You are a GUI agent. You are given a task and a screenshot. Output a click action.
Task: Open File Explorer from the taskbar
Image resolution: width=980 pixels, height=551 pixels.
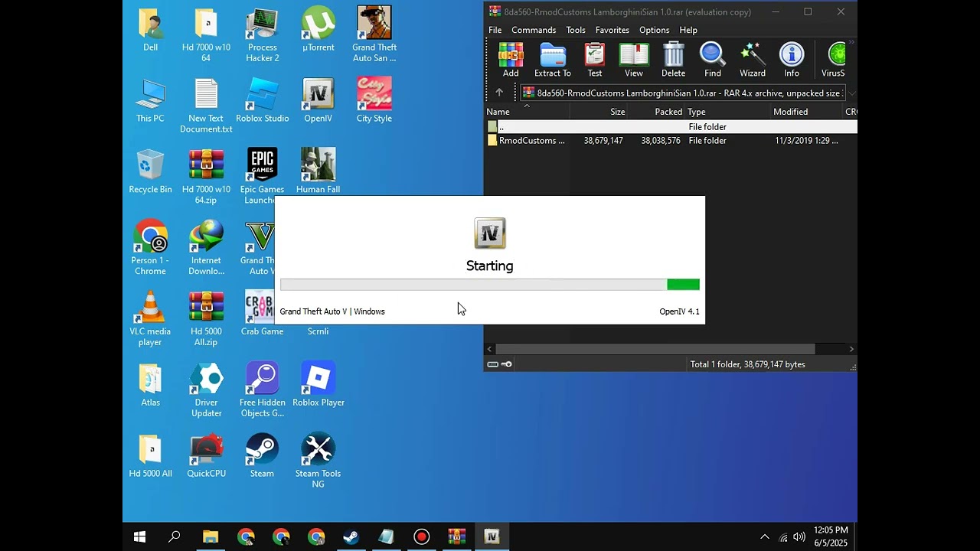tap(211, 536)
